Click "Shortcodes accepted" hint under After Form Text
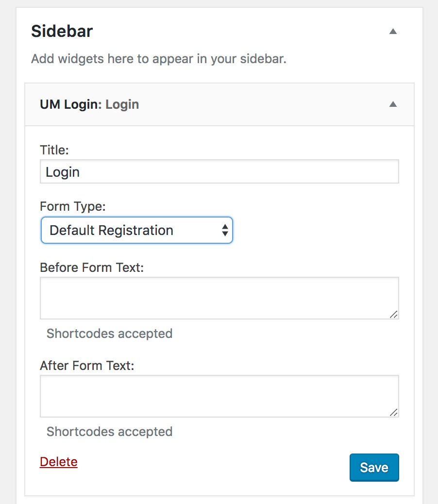The image size is (438, 504). point(109,432)
